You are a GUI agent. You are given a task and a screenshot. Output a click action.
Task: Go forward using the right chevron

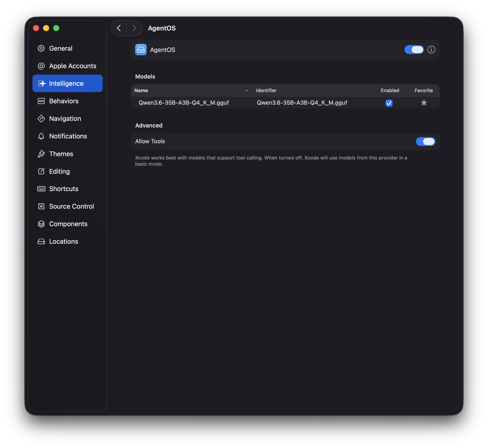pyautogui.click(x=134, y=28)
